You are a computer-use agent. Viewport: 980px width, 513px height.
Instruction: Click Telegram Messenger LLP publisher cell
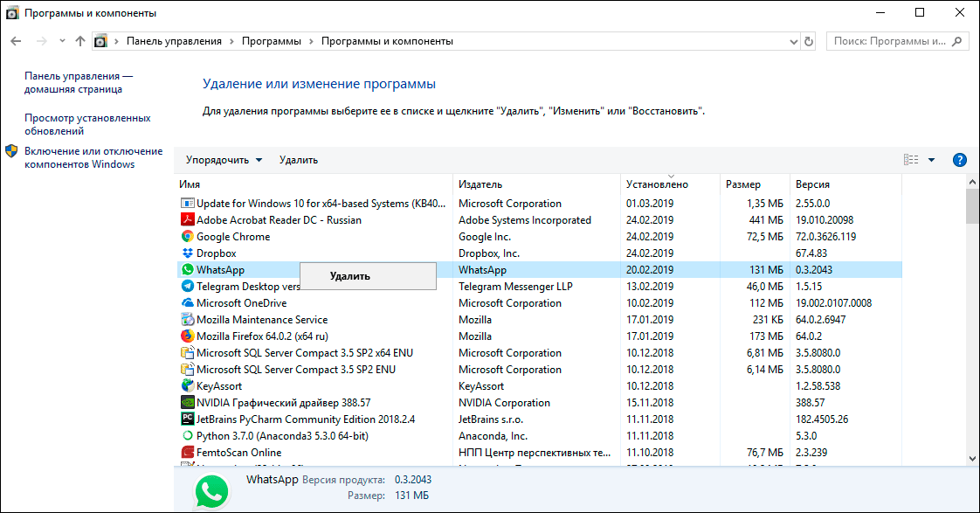(x=515, y=286)
